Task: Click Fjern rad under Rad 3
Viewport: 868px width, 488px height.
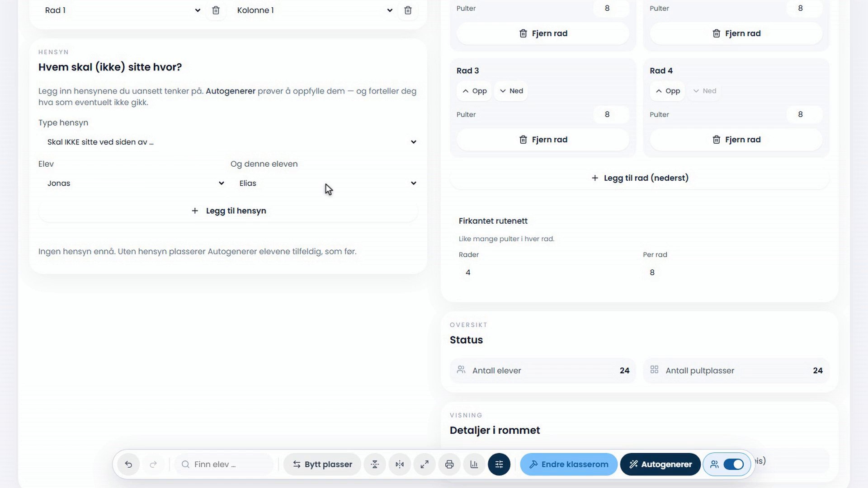Action: tap(543, 140)
